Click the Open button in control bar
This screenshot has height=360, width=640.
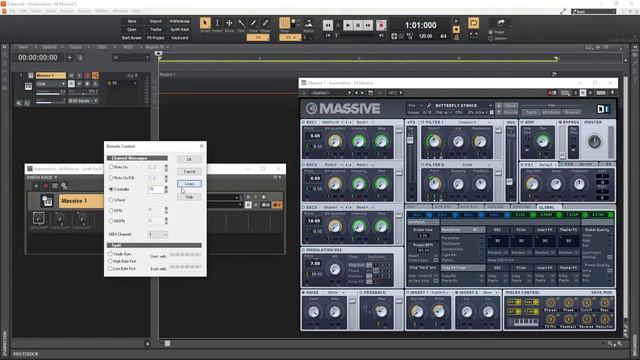pos(132,29)
